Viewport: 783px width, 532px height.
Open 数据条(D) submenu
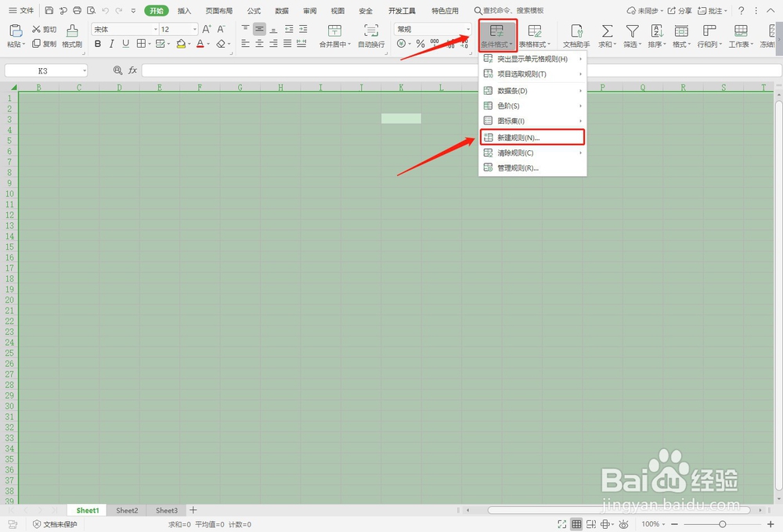(532, 91)
